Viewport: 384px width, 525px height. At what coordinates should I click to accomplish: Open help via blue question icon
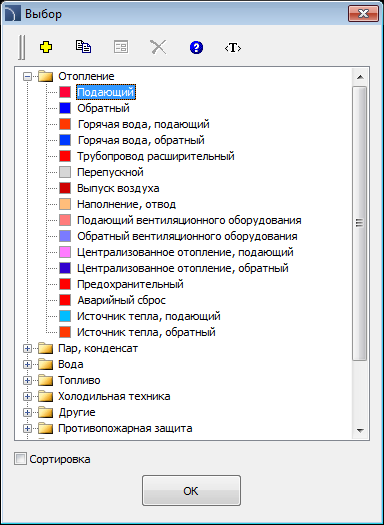(196, 48)
